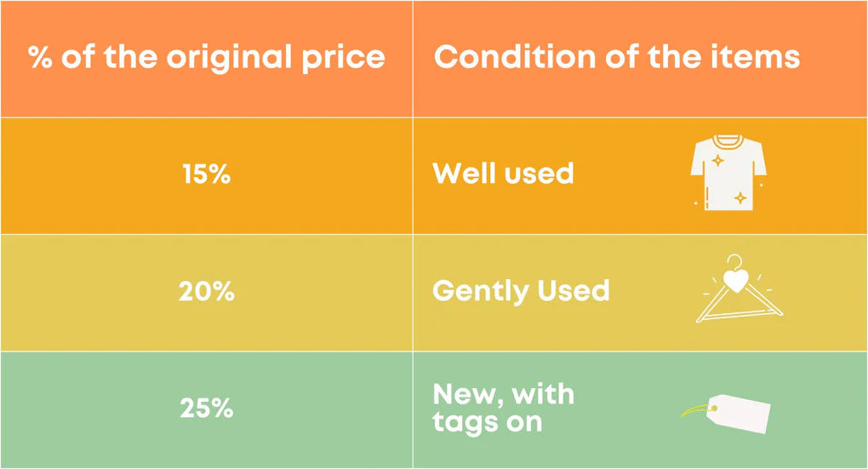Click the word "Condition" in header
Screen dimensions: 868x469
point(515,56)
